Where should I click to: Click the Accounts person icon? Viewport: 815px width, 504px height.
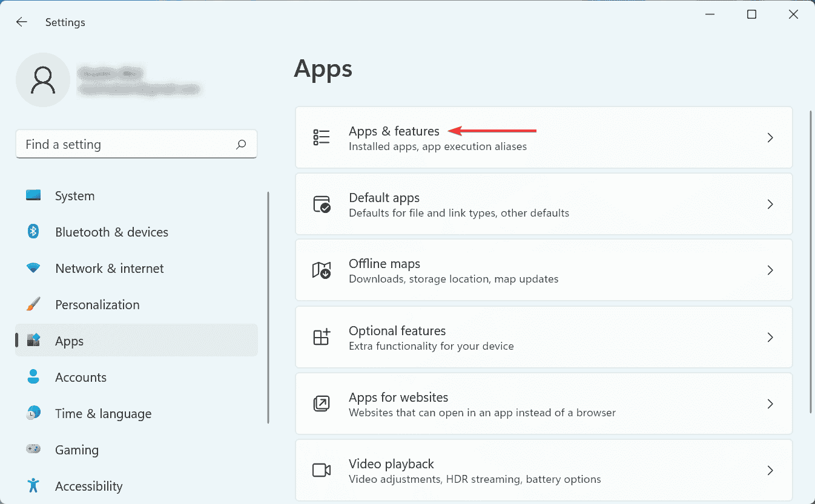point(33,376)
